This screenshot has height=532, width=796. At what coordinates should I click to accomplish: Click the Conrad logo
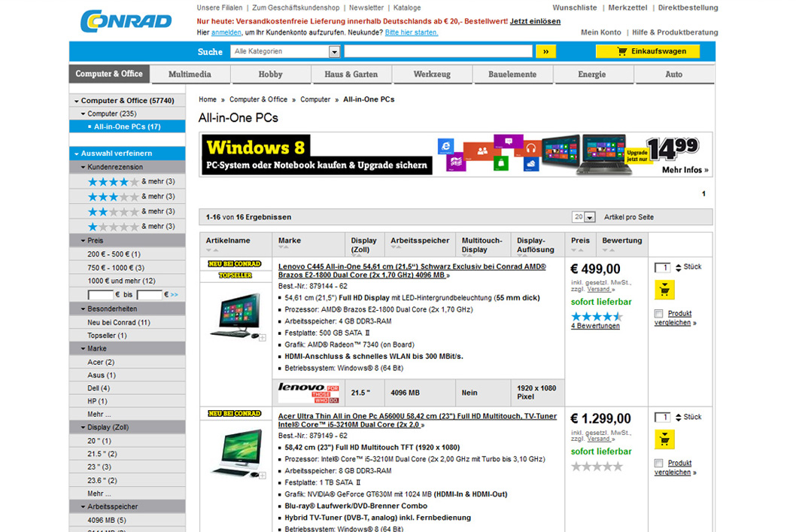coord(126,21)
